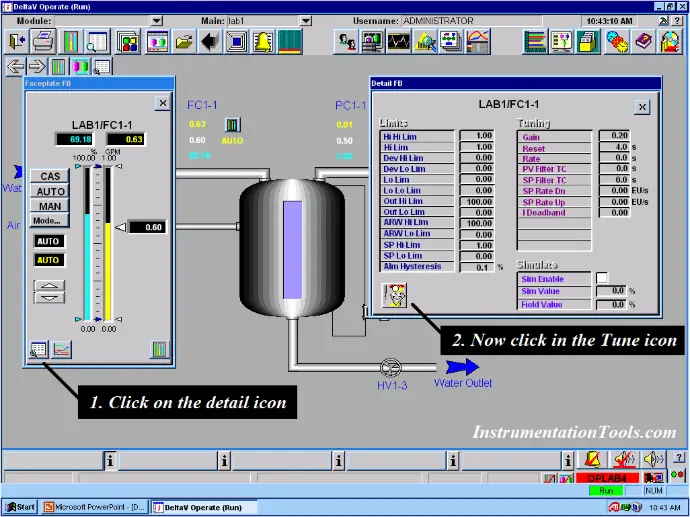Switch to Microsoft PowerPoint taskbar item

[x=95, y=507]
